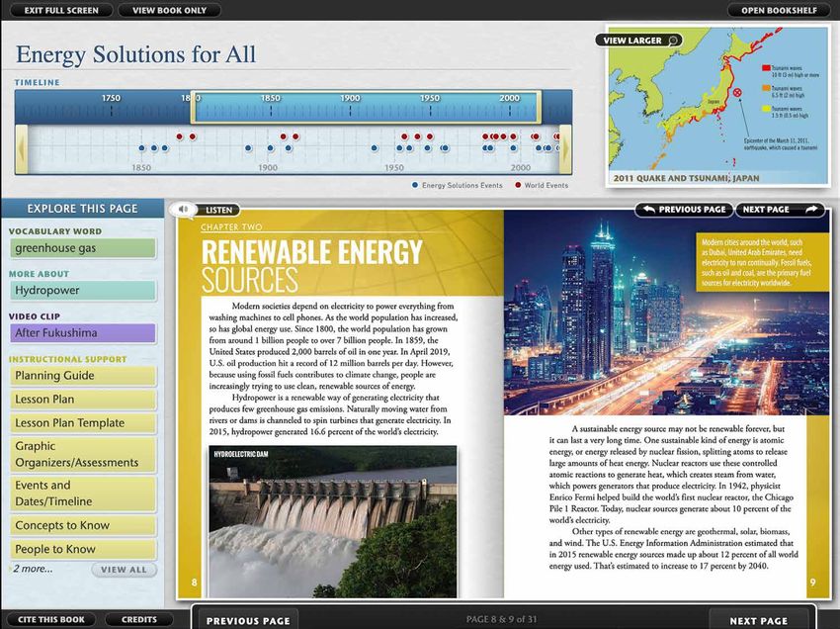
Task: Switch to View Book Only mode
Action: [169, 10]
